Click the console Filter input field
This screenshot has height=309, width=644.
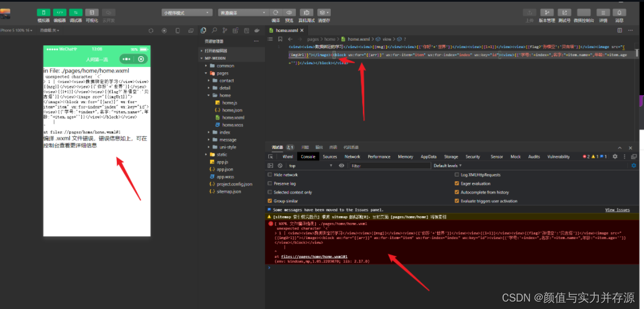tap(389, 166)
